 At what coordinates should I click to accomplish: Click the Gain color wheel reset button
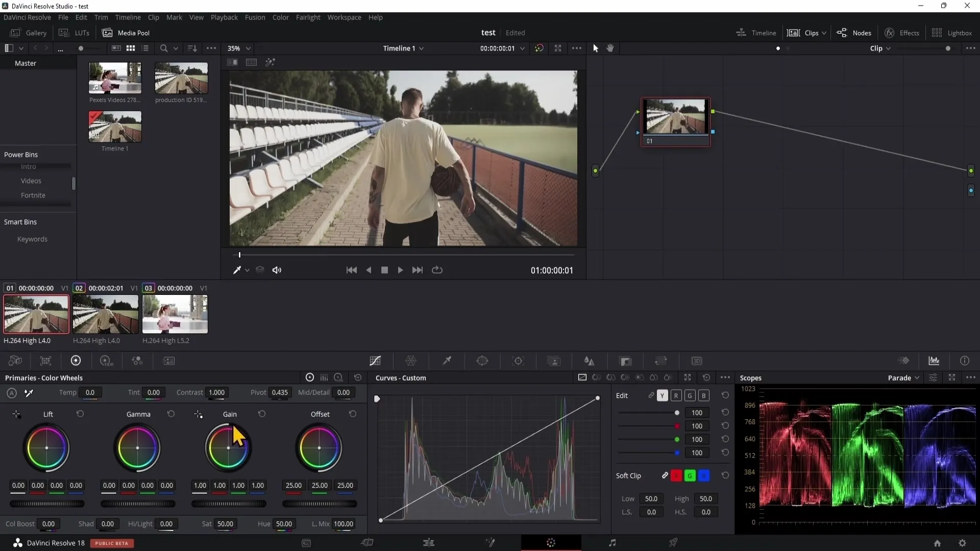(x=261, y=413)
